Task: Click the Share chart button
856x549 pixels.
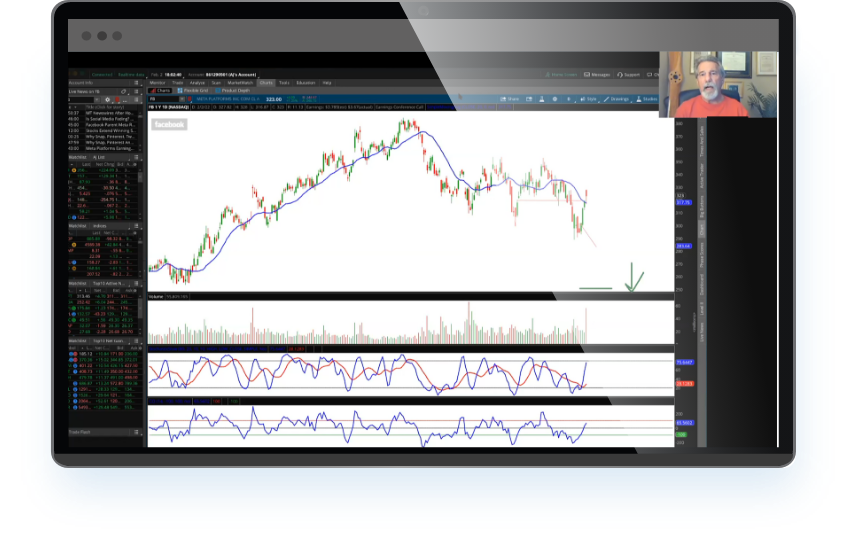Action: click(x=510, y=99)
